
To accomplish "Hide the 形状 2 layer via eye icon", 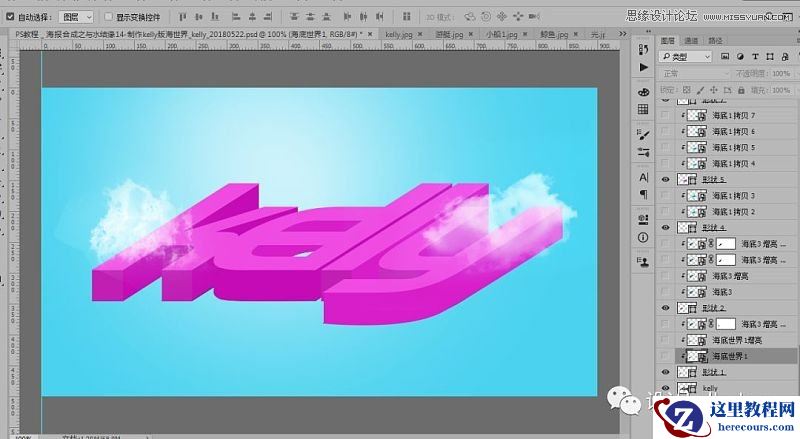I will point(665,308).
